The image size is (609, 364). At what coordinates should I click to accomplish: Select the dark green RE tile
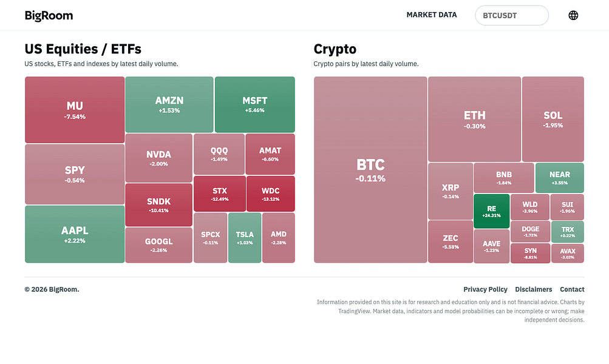click(x=491, y=211)
